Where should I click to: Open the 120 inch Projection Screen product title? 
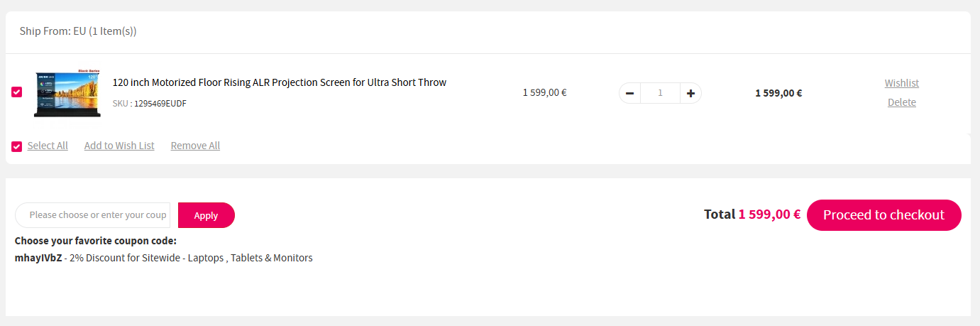[x=279, y=82]
